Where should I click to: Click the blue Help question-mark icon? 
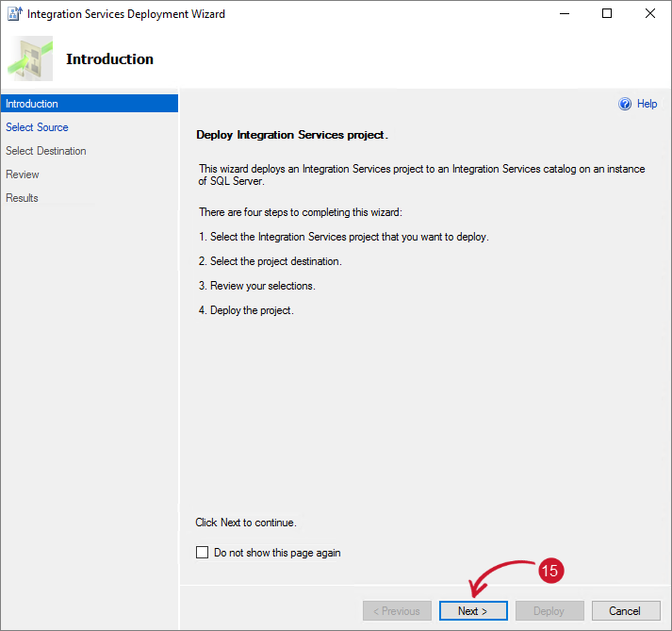[x=625, y=104]
